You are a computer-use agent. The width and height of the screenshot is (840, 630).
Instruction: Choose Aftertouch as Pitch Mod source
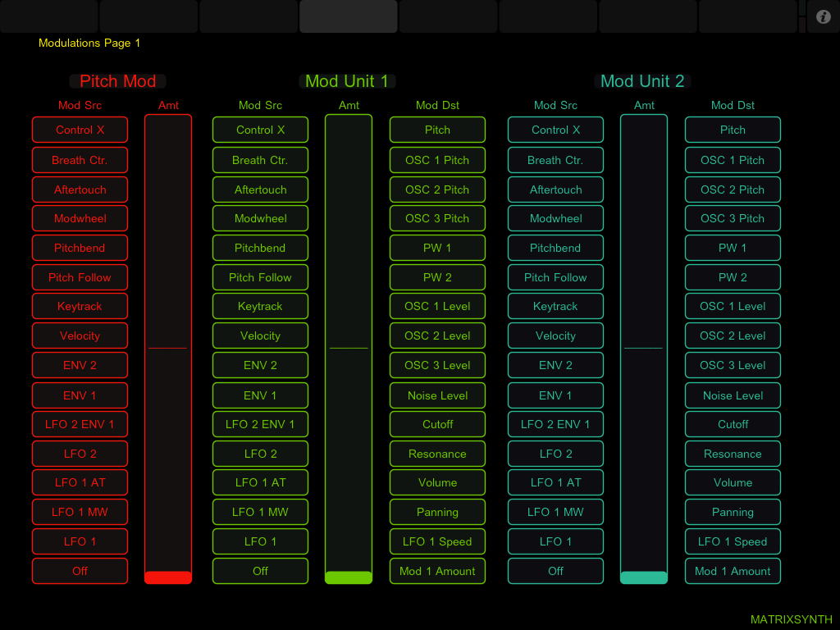pos(80,189)
